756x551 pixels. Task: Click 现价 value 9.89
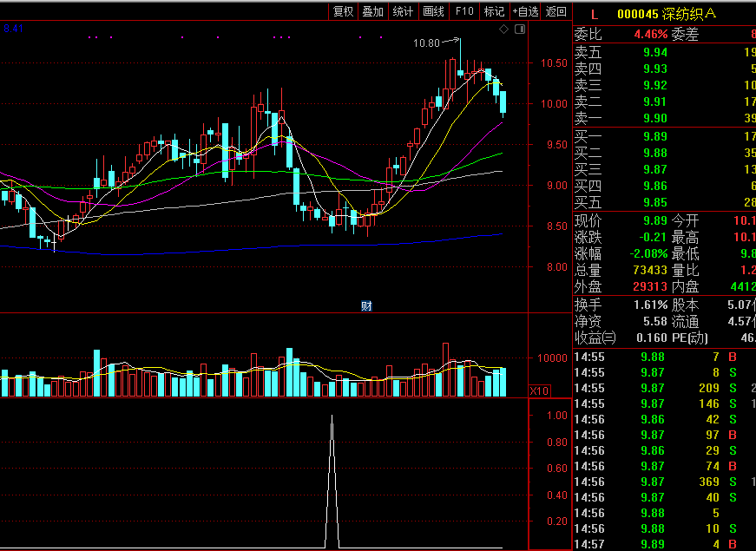pyautogui.click(x=655, y=220)
